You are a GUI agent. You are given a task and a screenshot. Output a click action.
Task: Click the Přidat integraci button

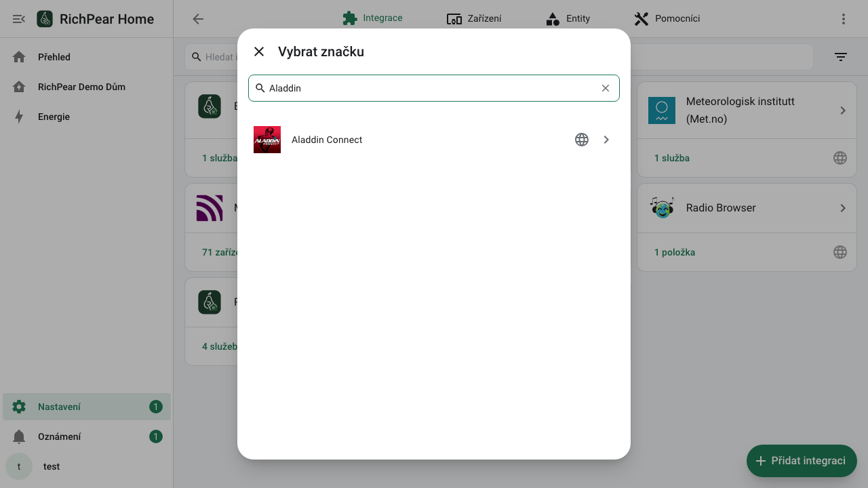[802, 461]
